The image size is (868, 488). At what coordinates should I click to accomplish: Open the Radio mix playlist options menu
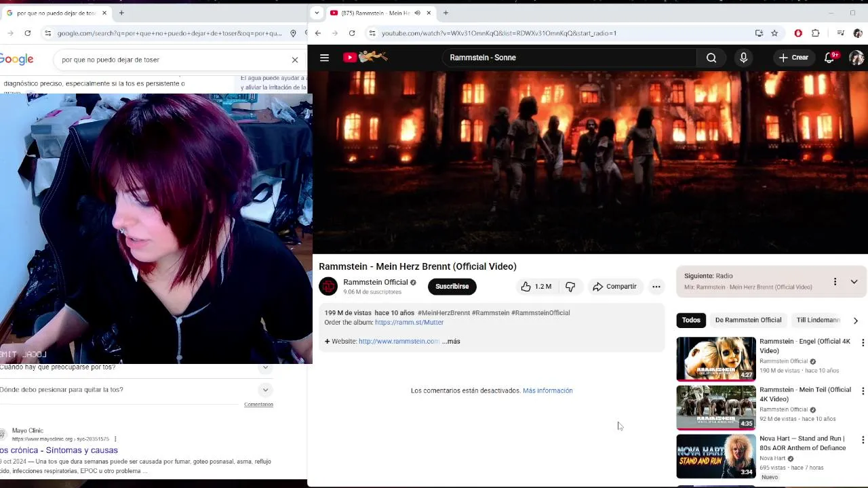(835, 281)
